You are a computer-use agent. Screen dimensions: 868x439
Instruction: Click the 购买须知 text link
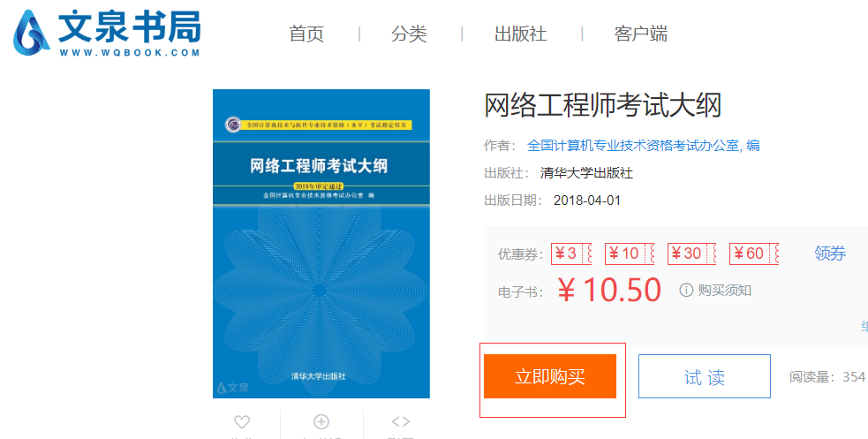[725, 290]
